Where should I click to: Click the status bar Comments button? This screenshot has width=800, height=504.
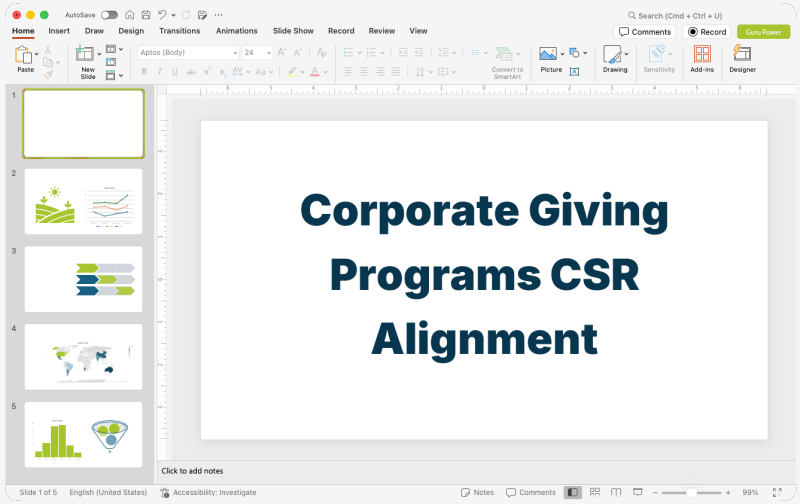pyautogui.click(x=531, y=492)
